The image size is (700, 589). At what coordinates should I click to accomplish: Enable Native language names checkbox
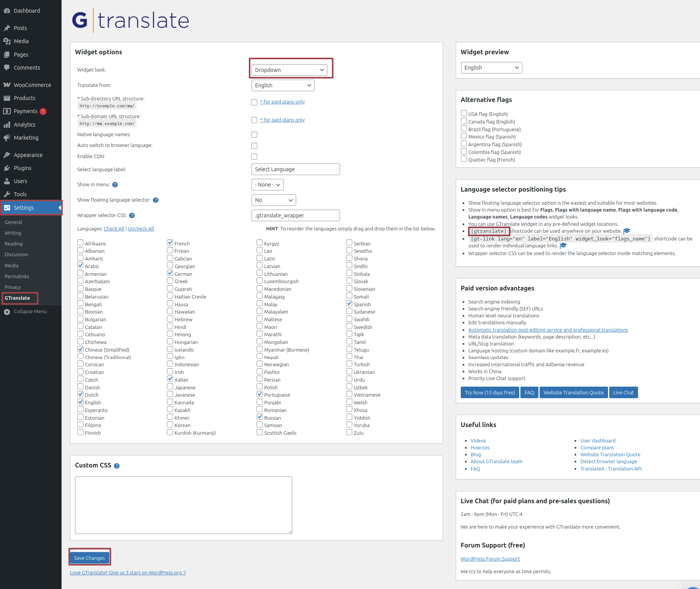point(254,135)
